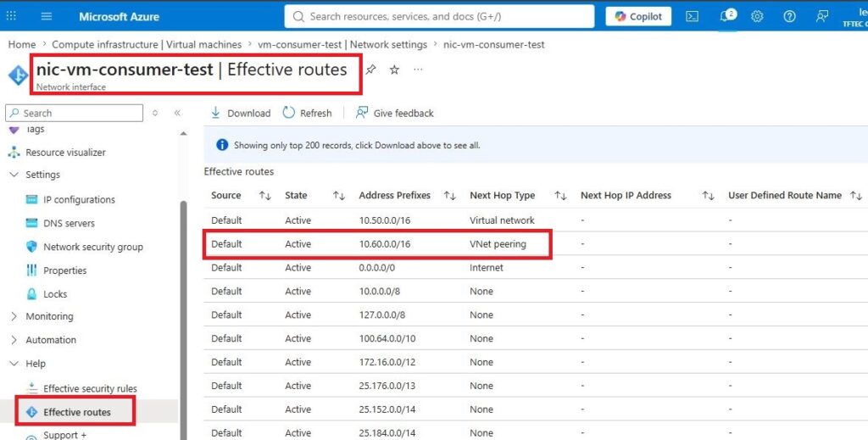
Task: Toggle sidebar expand/collapse sections control
Action: 155,113
